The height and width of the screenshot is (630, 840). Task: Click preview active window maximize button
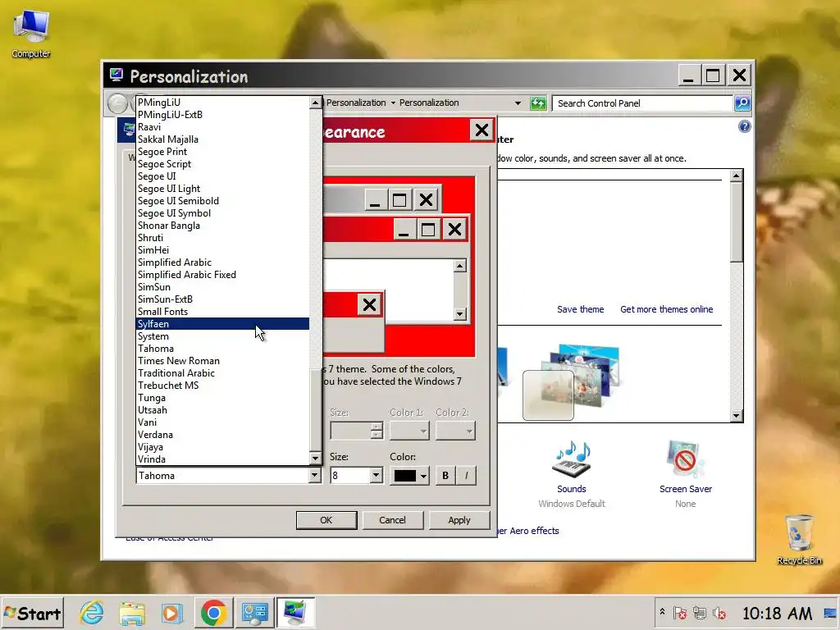pyautogui.click(x=427, y=230)
